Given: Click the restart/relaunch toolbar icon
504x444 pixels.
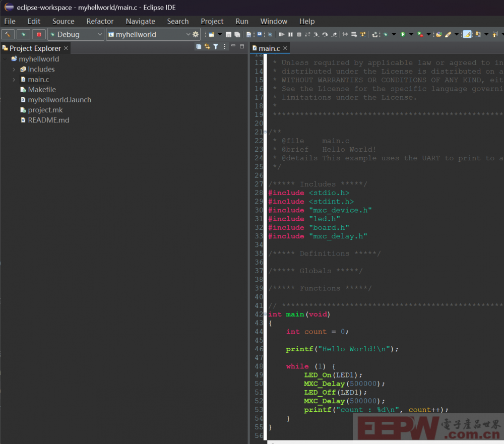Looking at the screenshot, I should [375, 34].
